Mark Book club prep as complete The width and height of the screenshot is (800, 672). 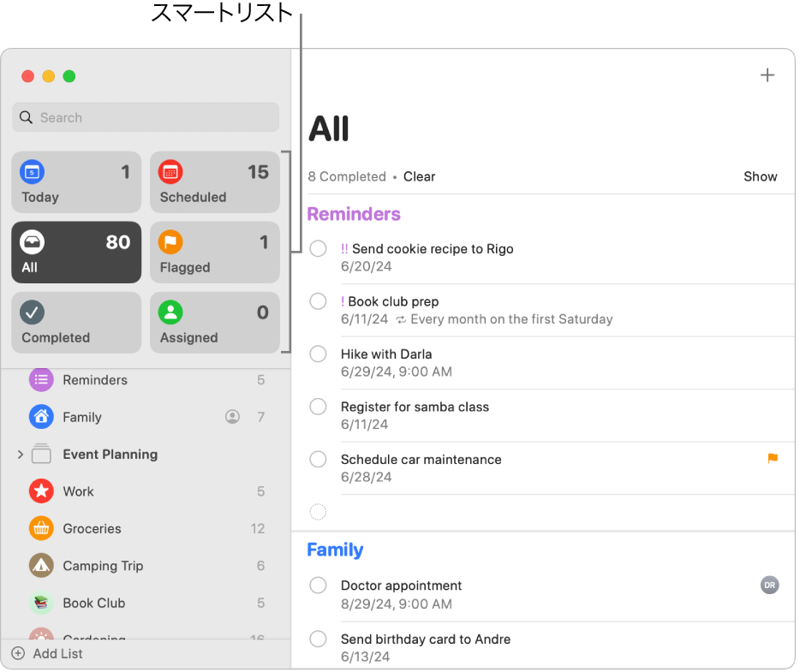coord(318,301)
